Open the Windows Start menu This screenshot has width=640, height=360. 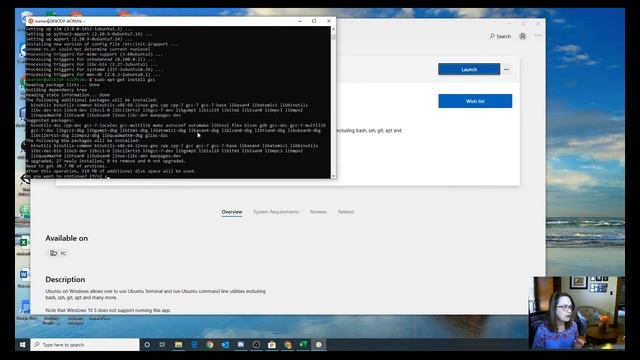(22, 345)
